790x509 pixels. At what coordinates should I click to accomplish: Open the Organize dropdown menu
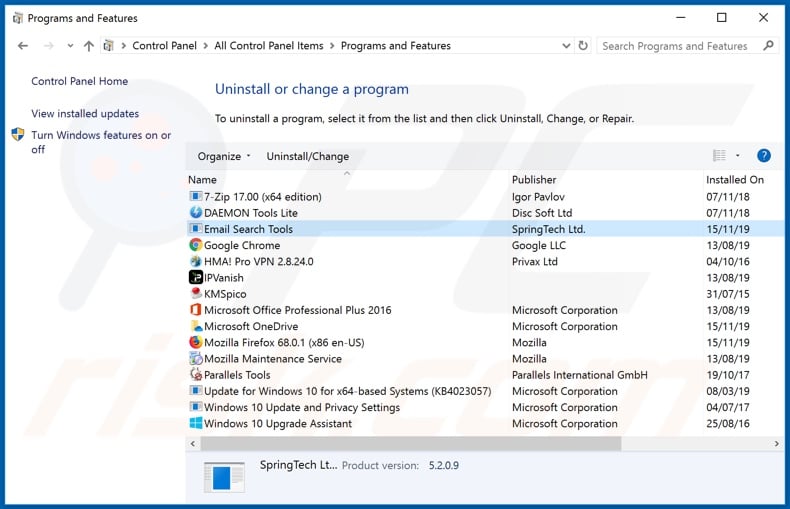pyautogui.click(x=224, y=156)
